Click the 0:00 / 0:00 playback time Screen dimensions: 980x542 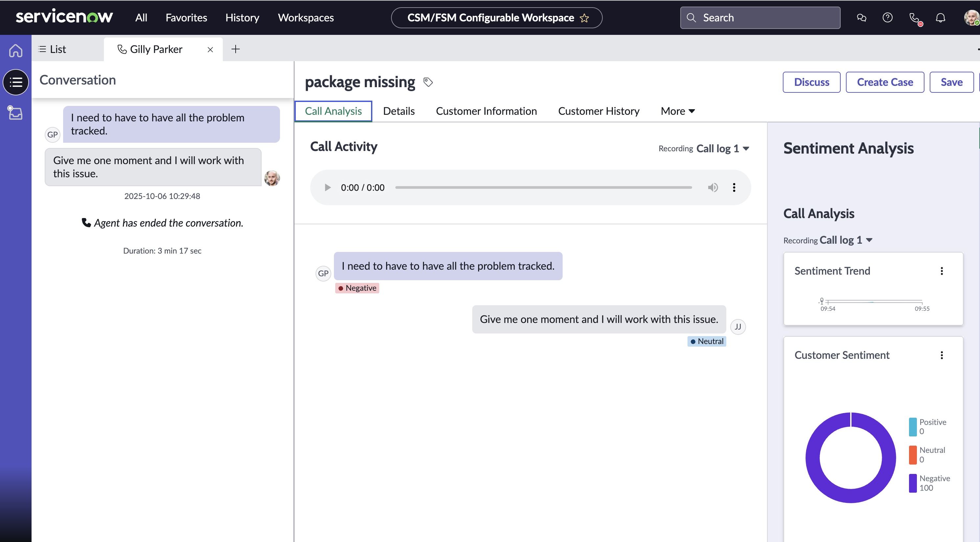click(x=362, y=188)
